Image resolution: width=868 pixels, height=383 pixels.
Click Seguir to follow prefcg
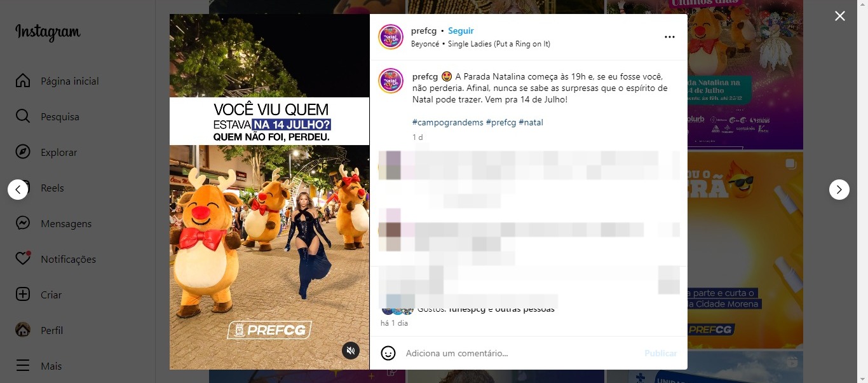[x=461, y=31]
